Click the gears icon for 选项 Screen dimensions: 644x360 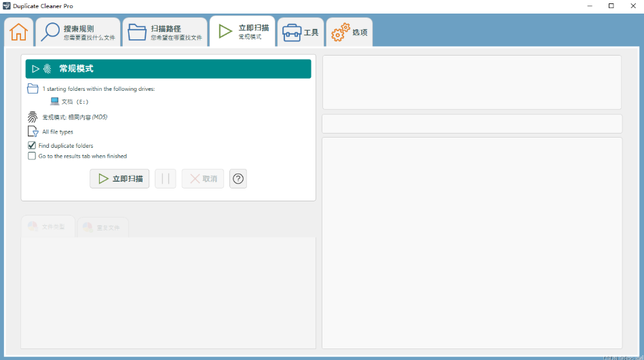pos(340,32)
